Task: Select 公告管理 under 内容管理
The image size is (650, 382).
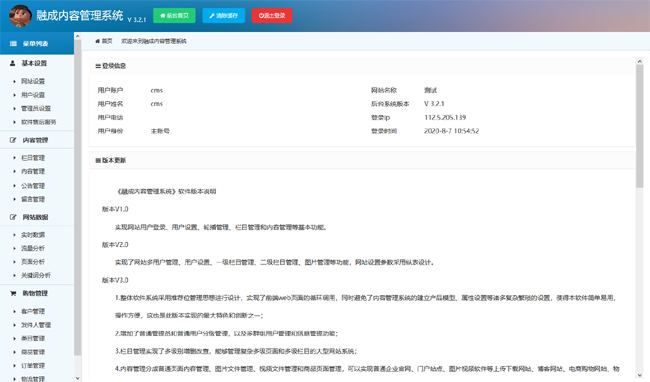Action: (33, 186)
